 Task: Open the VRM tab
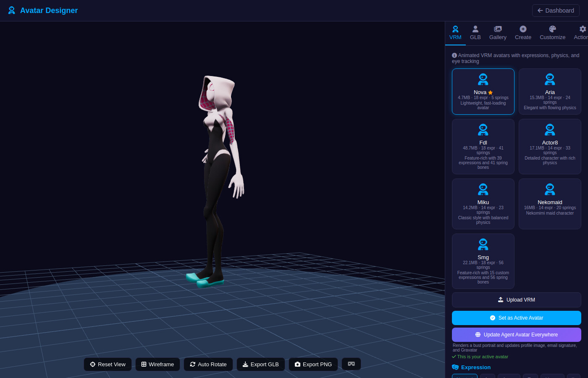pyautogui.click(x=455, y=33)
